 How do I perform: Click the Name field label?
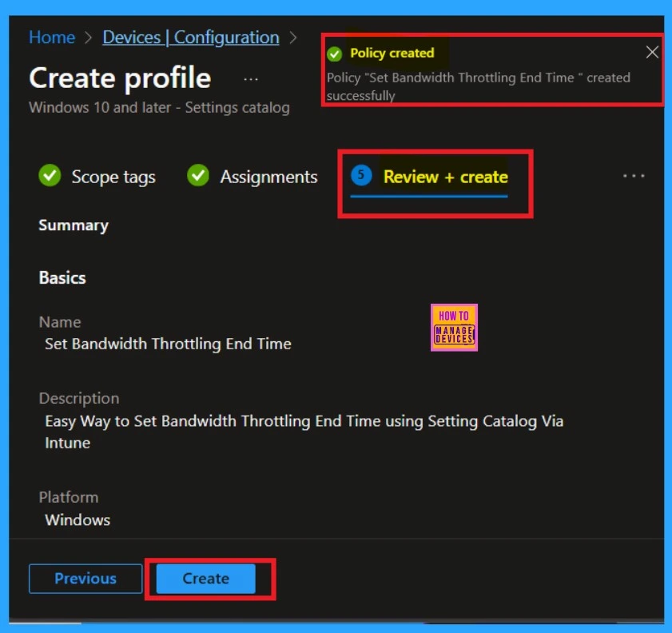60,322
